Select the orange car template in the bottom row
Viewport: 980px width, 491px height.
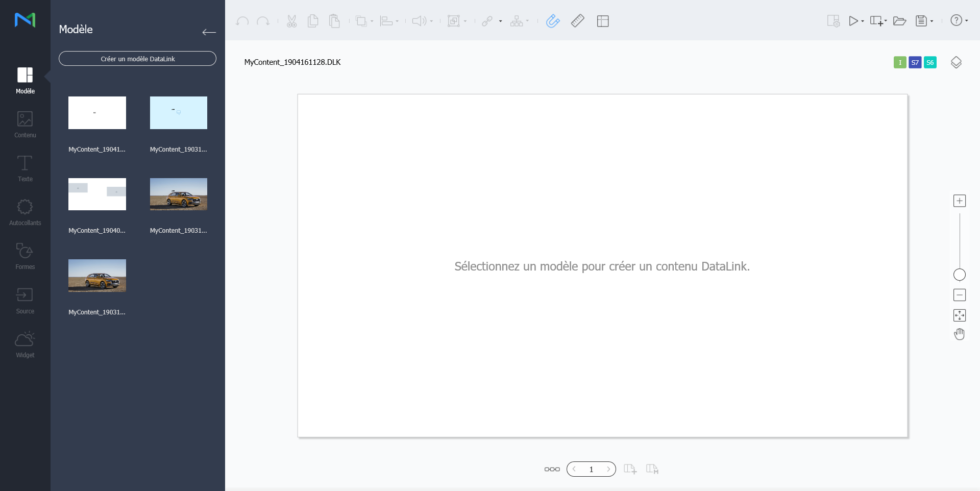97,276
